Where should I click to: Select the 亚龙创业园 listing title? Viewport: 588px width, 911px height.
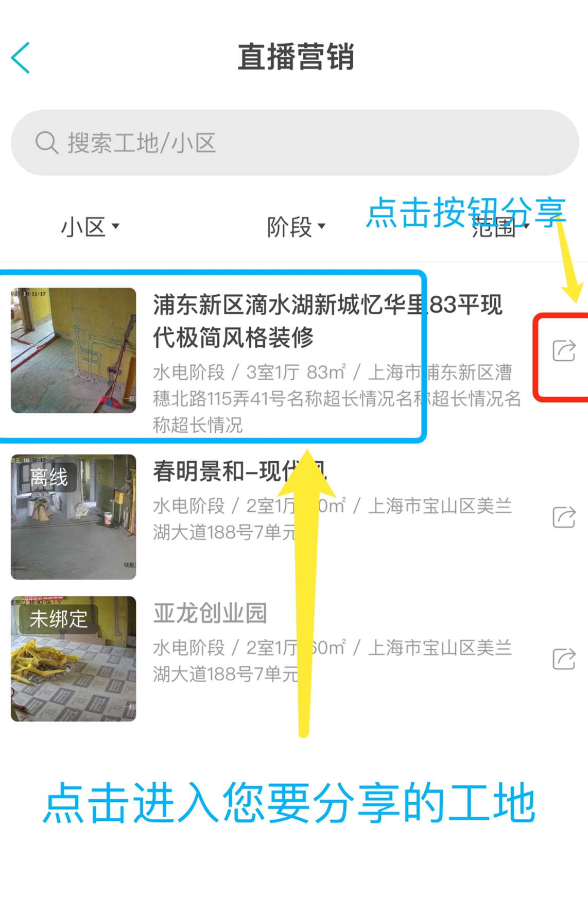pos(210,613)
